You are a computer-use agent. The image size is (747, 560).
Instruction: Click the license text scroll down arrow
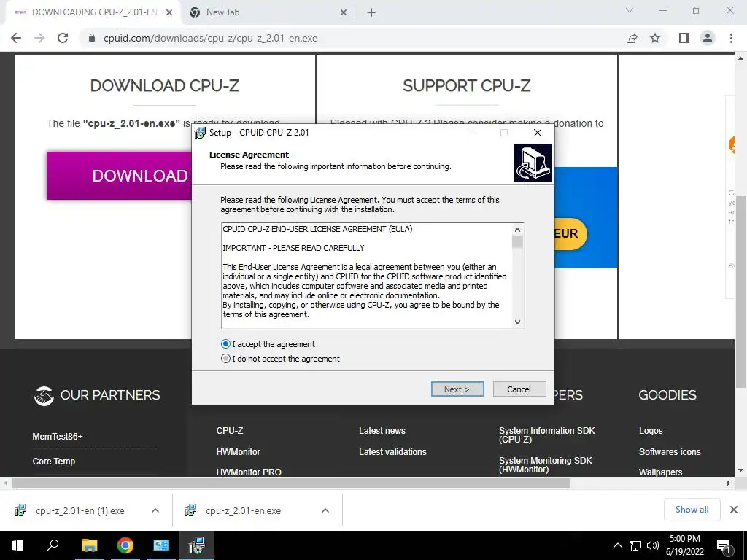[517, 322]
